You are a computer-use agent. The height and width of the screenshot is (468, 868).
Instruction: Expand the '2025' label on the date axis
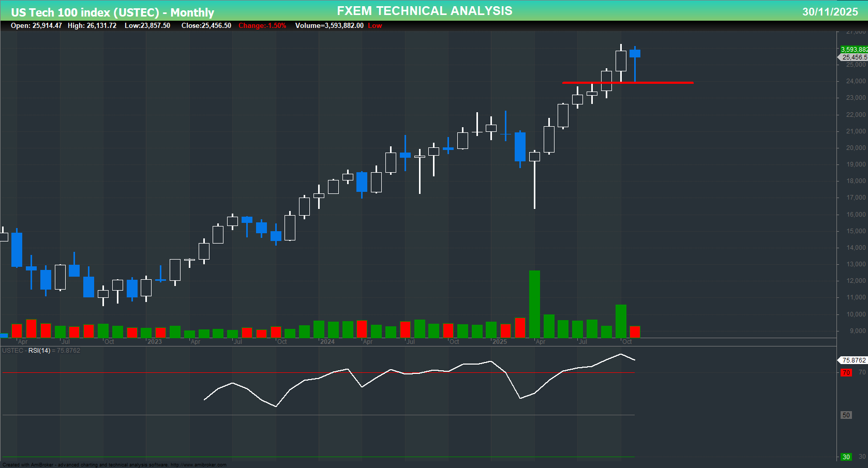pyautogui.click(x=499, y=342)
